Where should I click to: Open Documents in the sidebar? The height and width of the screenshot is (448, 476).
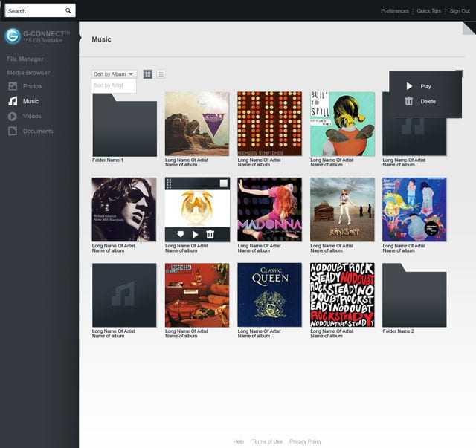point(37,131)
